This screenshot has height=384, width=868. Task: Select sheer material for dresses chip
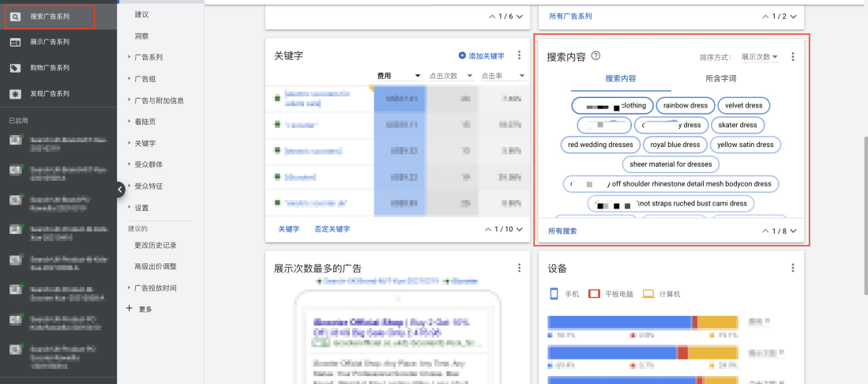point(671,164)
